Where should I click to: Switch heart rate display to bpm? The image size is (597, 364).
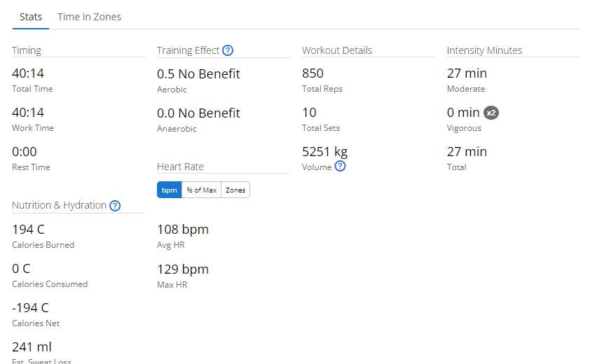[x=169, y=190]
